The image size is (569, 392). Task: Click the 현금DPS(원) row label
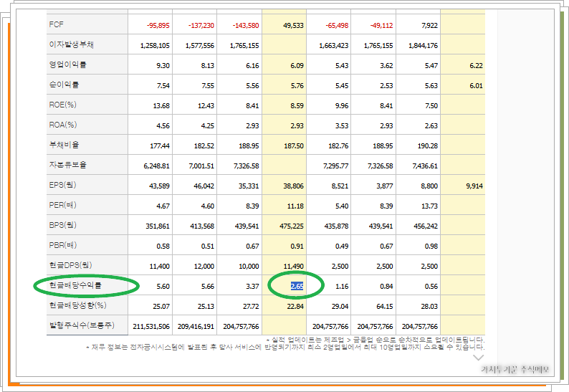tap(71, 265)
